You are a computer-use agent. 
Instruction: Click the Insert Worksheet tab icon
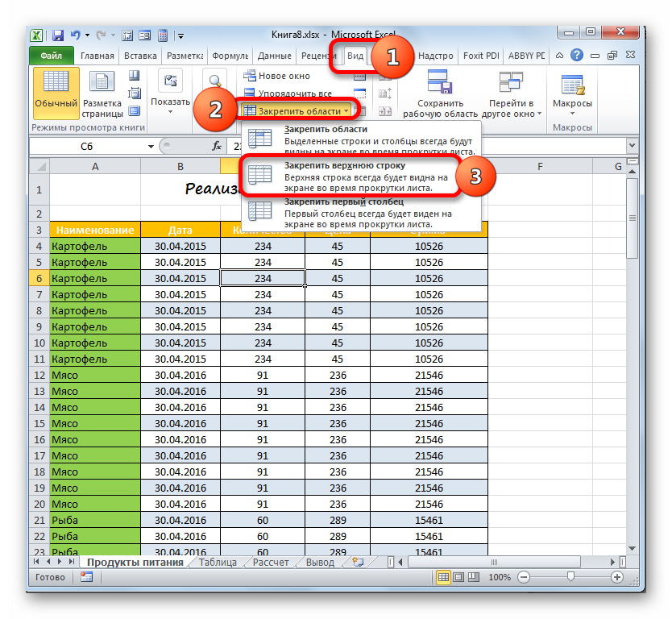click(x=358, y=562)
